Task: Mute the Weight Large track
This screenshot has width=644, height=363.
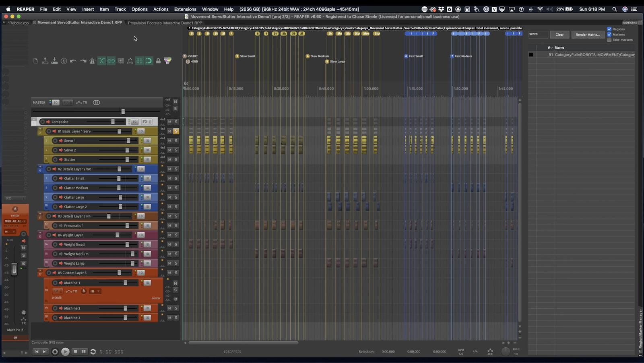Action: [x=170, y=263]
